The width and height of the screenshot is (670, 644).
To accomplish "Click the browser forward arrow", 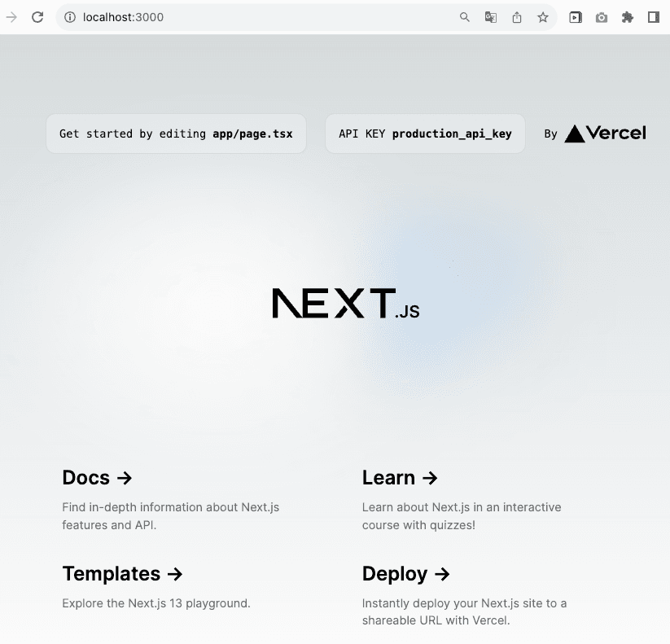I will pyautogui.click(x=11, y=17).
